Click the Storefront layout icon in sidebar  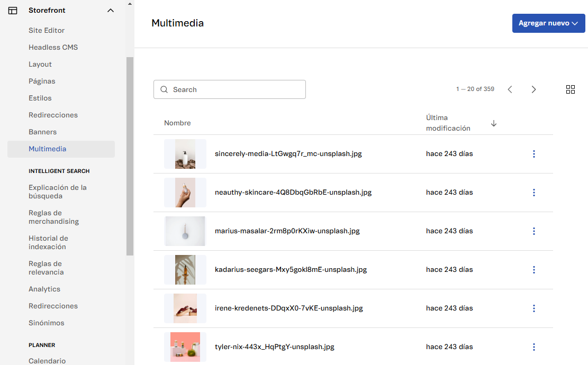click(13, 10)
